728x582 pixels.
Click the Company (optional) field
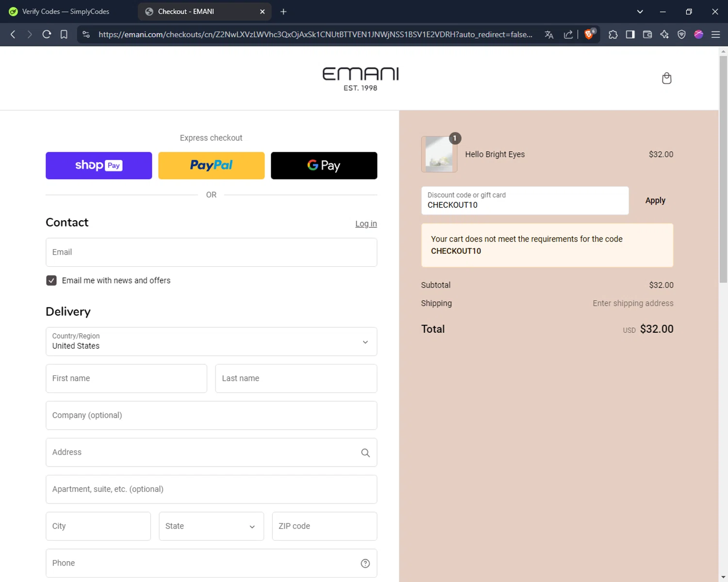(x=211, y=415)
